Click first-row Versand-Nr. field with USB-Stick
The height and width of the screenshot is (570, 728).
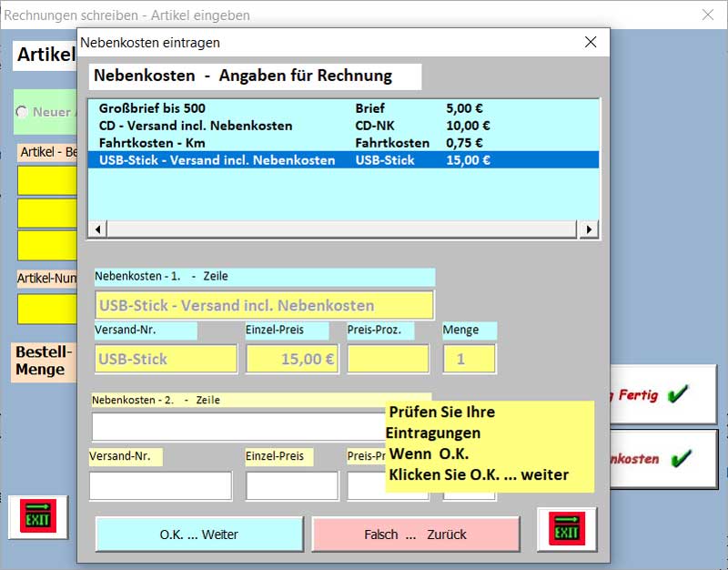[165, 359]
